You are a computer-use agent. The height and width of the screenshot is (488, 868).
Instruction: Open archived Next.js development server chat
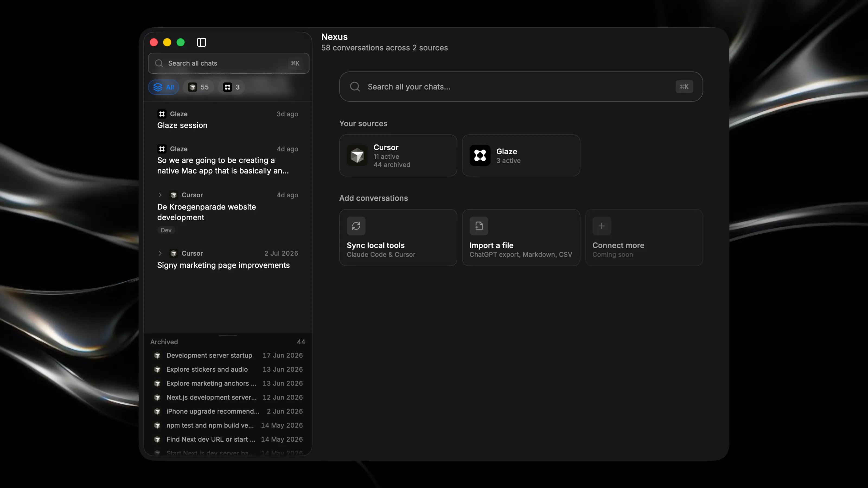[x=228, y=397]
